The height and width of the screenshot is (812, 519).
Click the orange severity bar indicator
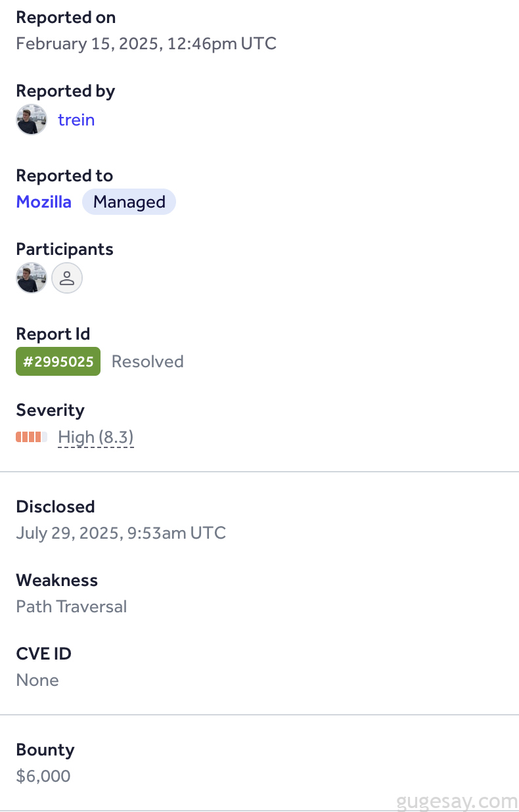pyautogui.click(x=32, y=437)
